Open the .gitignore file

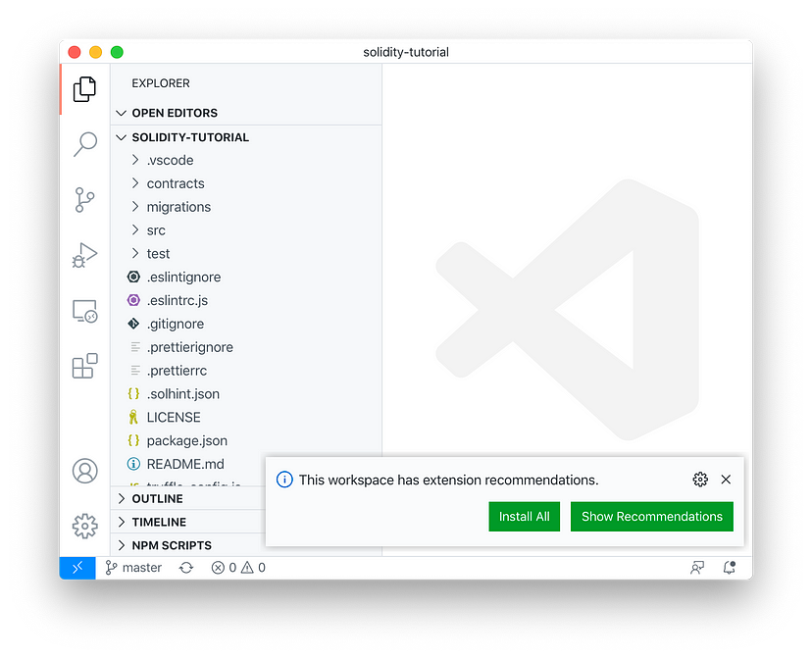pos(246,324)
